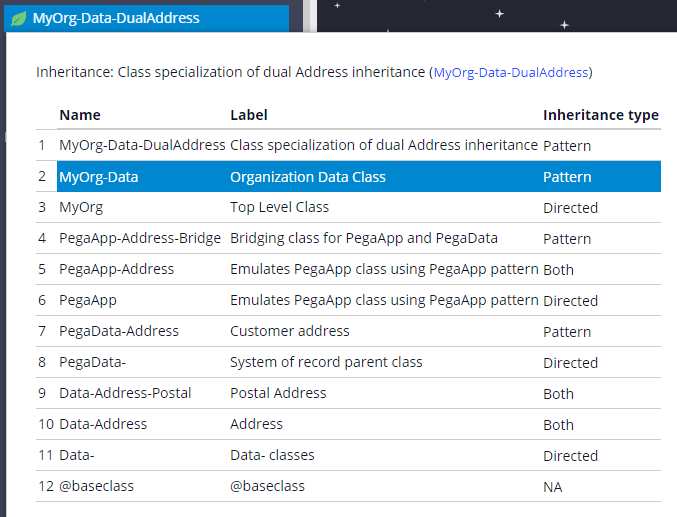Viewport: 677px width, 517px height.
Task: Select the Data-Address-Postal row
Action: coord(125,394)
